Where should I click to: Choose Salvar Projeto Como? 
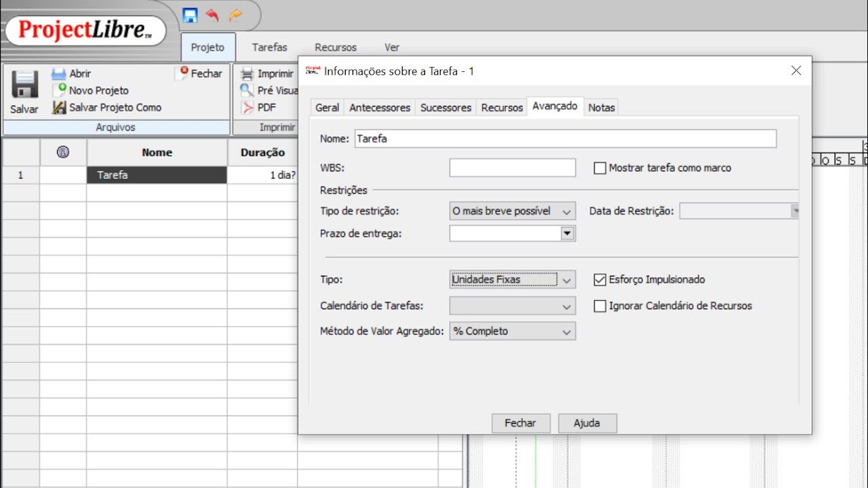point(107,107)
